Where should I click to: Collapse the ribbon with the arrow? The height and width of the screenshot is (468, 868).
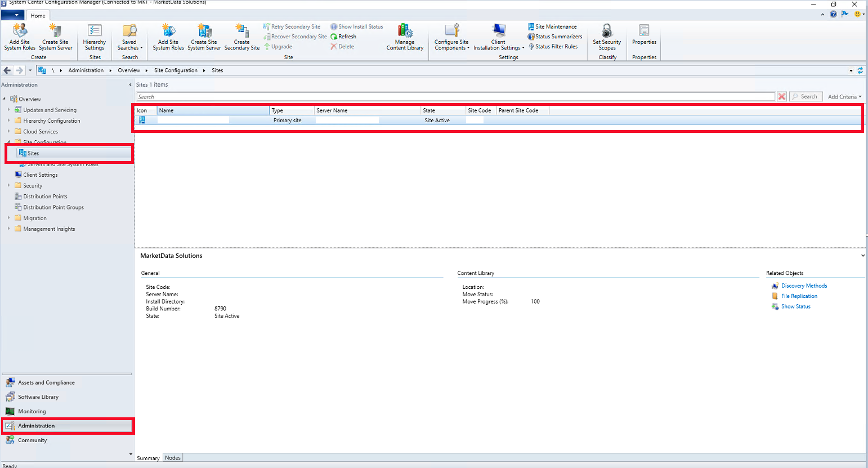(x=823, y=15)
